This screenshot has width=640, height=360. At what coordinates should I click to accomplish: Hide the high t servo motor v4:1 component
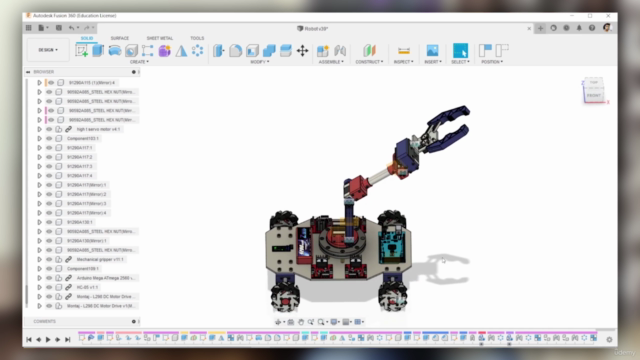pyautogui.click(x=49, y=129)
